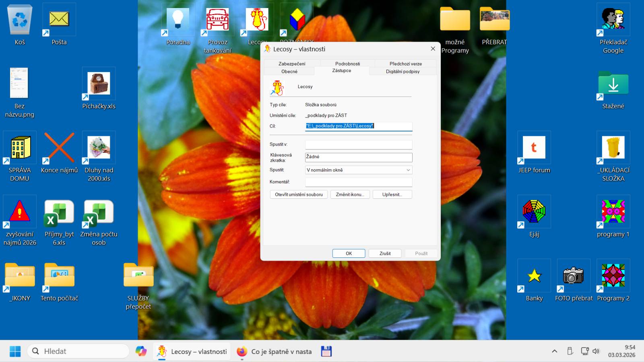Click the Změnit ikonu button
The width and height of the screenshot is (644, 362).
coord(350,195)
